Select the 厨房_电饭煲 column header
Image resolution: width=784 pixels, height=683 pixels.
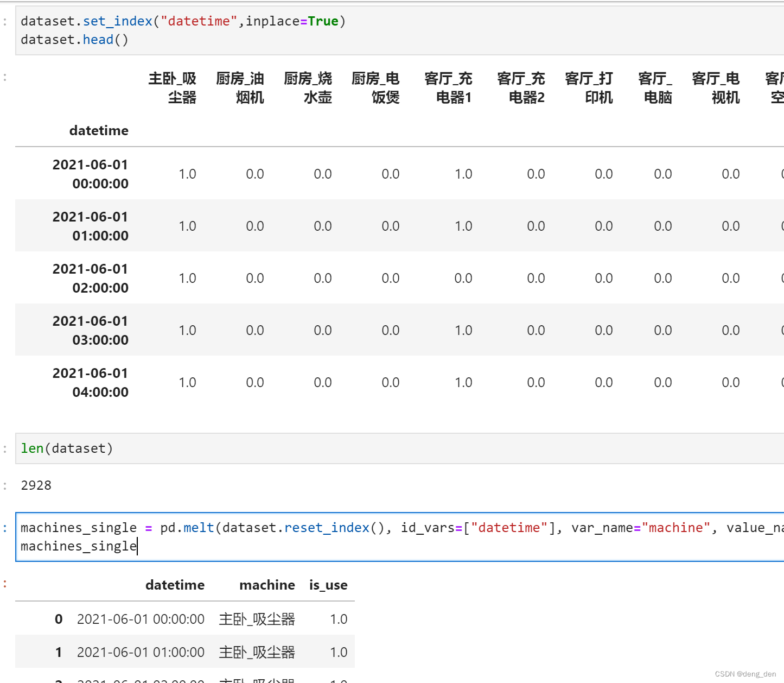pos(375,88)
